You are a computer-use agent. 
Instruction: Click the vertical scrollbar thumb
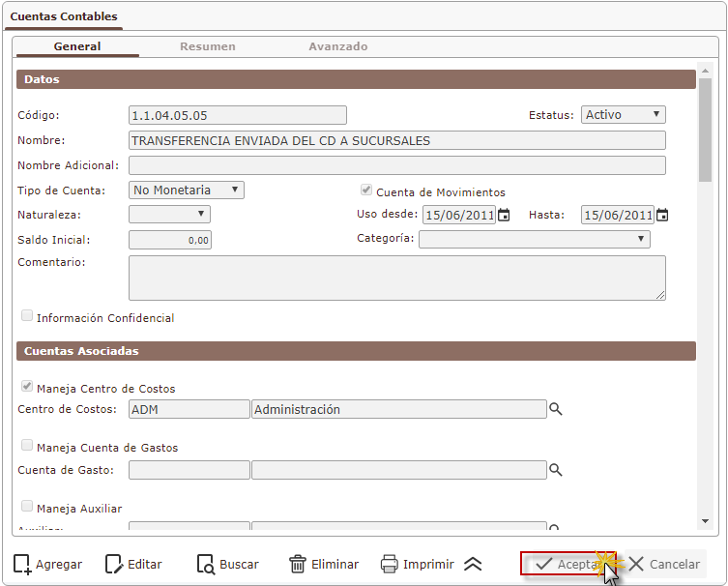pos(705,130)
